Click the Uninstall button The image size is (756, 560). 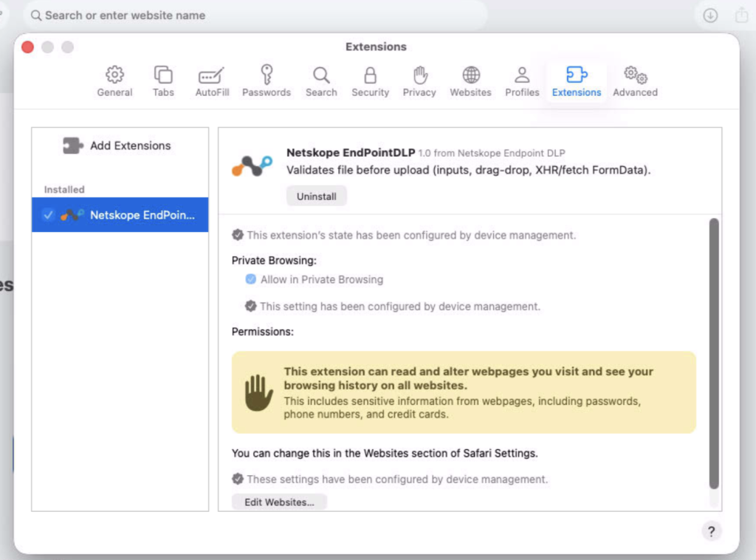[316, 197]
